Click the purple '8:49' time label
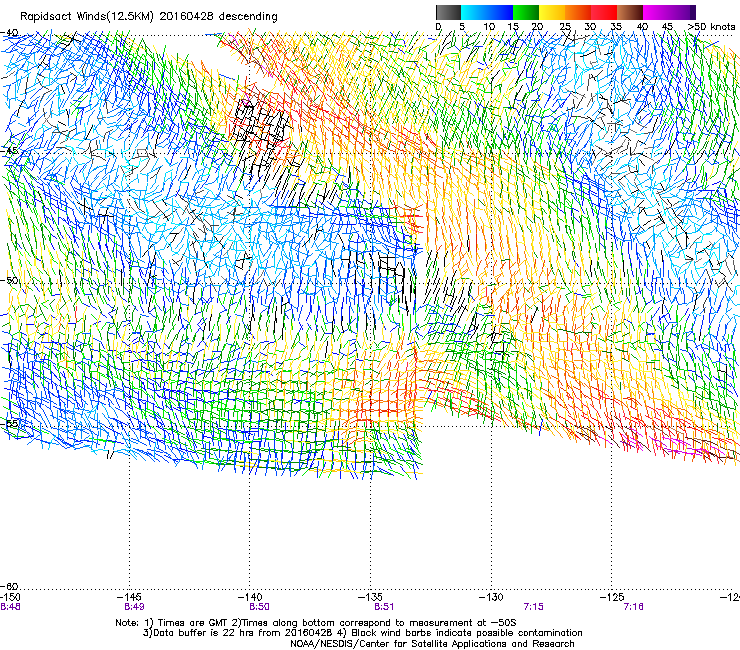740x650 pixels. coord(135,607)
